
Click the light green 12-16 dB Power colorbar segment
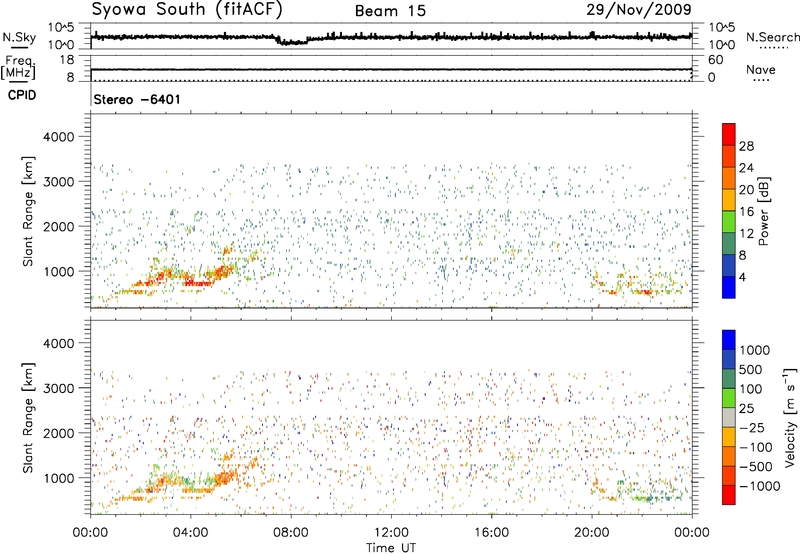[729, 221]
